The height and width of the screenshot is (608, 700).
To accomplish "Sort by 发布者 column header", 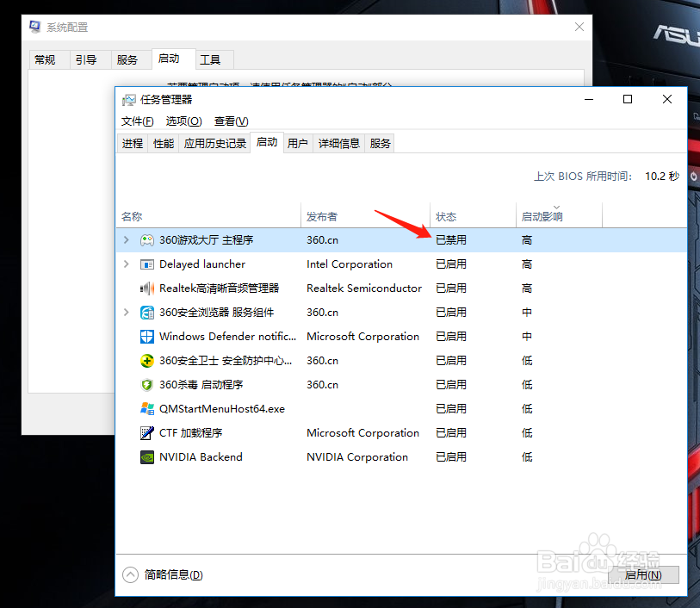I will pyautogui.click(x=366, y=216).
